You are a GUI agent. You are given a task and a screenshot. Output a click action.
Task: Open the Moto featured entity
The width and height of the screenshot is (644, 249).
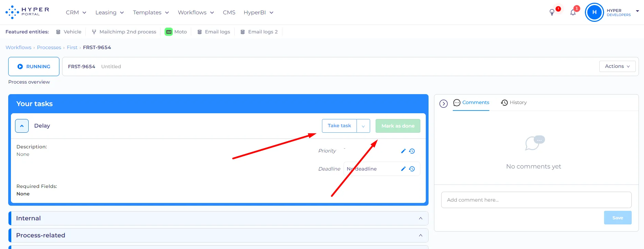click(x=176, y=32)
